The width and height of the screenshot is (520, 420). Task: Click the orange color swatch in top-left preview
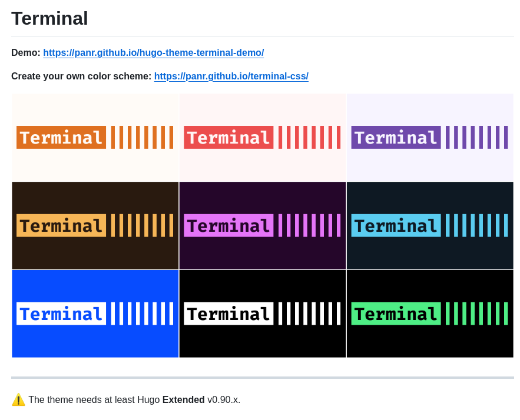(x=61, y=137)
